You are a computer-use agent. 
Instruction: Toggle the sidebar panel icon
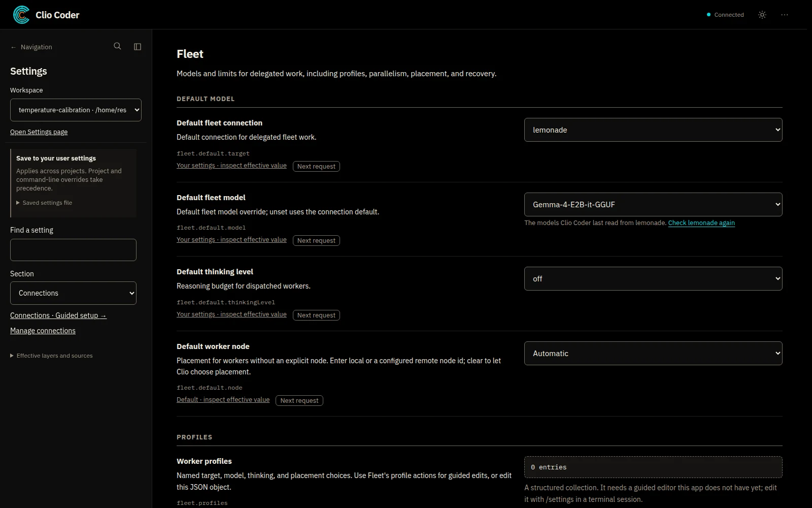[138, 47]
